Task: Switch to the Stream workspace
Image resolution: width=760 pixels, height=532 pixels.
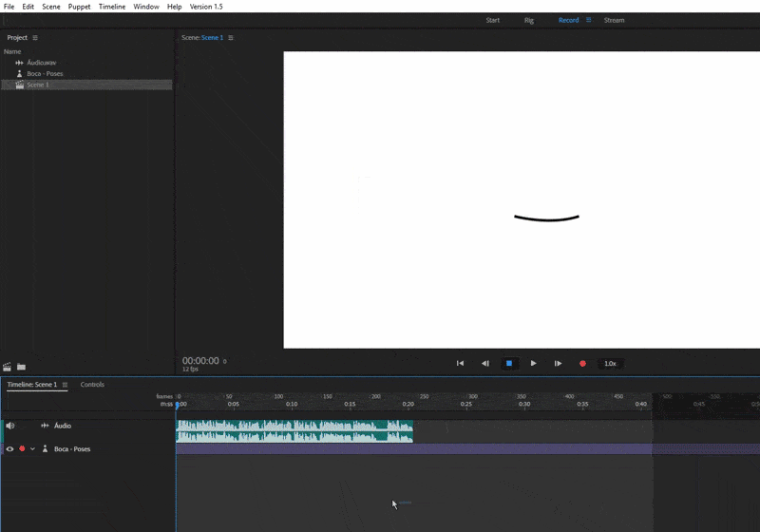Action: pyautogui.click(x=614, y=20)
